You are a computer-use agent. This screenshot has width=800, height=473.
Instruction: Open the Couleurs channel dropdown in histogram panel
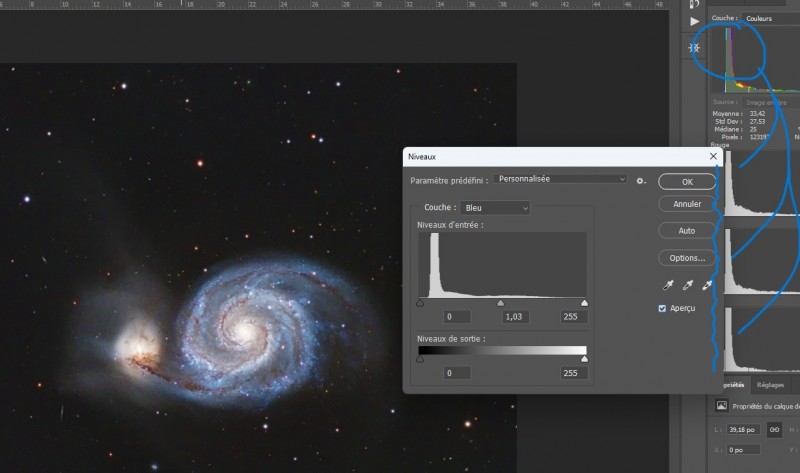[770, 18]
